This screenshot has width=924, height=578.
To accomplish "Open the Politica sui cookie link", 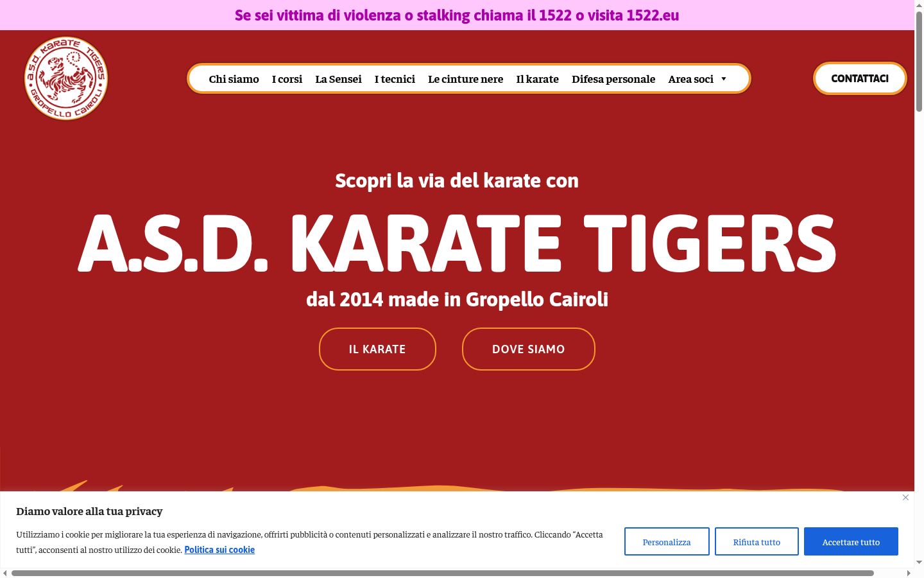I will tap(219, 550).
